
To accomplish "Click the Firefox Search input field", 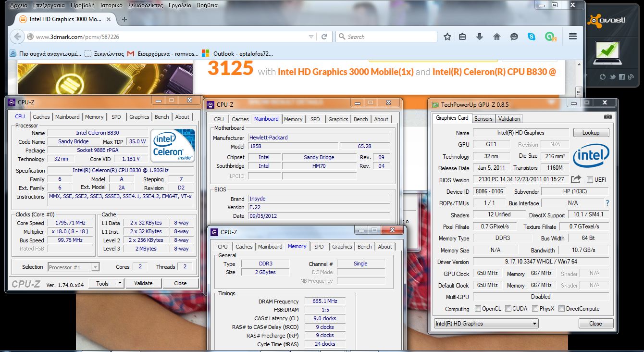I will pyautogui.click(x=386, y=37).
